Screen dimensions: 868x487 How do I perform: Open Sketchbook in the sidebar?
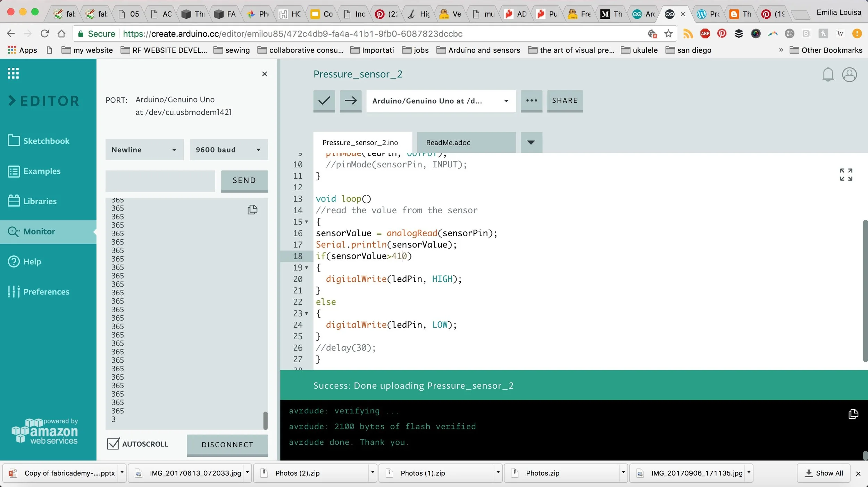(x=39, y=141)
